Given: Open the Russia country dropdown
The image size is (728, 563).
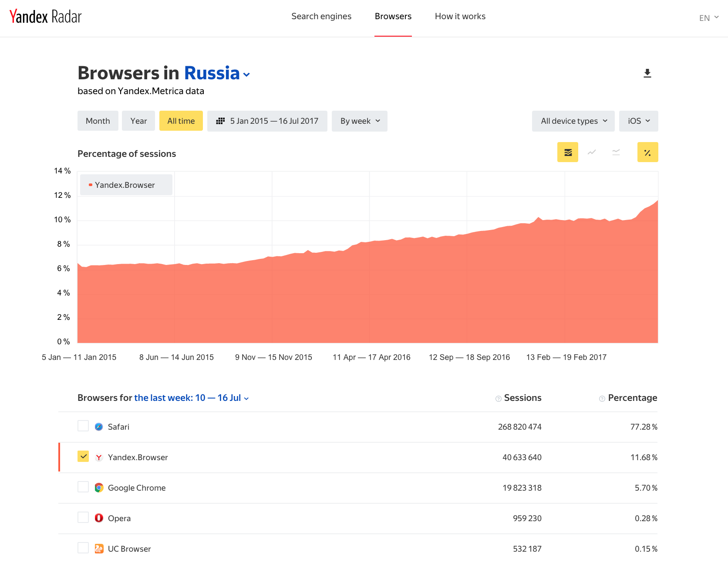Looking at the screenshot, I should 217,73.
